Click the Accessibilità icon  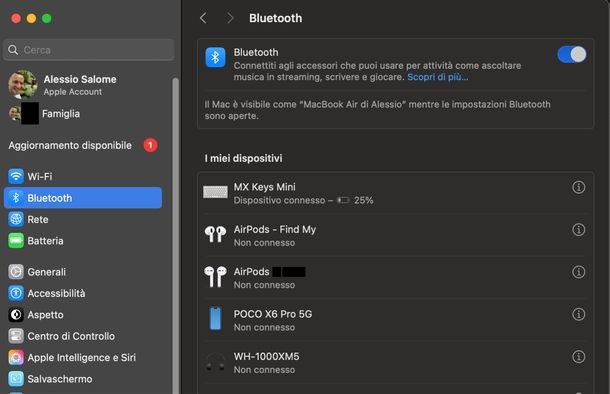(x=16, y=293)
